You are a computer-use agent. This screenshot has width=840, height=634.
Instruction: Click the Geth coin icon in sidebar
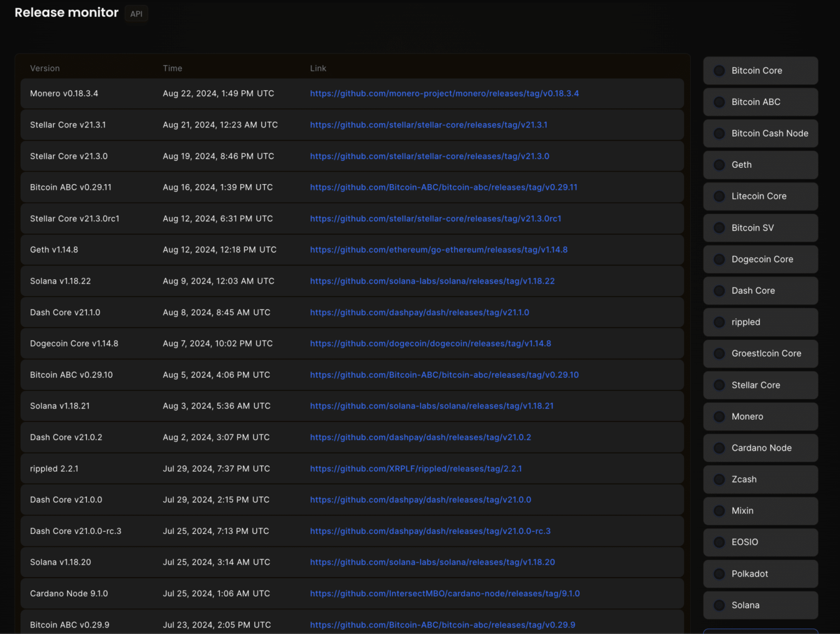719,165
